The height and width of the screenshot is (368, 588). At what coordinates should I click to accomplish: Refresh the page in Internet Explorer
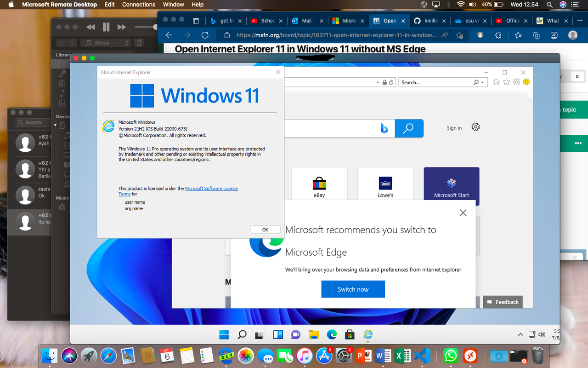391,82
